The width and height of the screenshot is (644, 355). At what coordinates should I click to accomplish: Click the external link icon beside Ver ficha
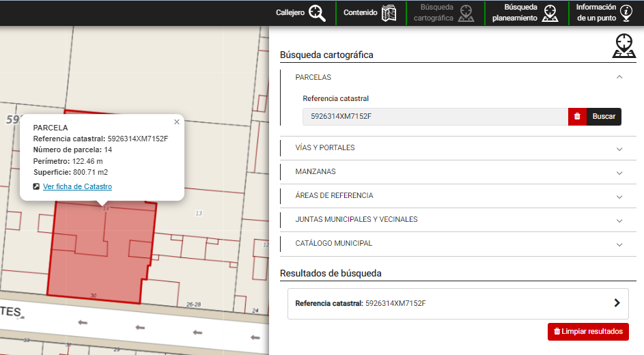coord(36,187)
